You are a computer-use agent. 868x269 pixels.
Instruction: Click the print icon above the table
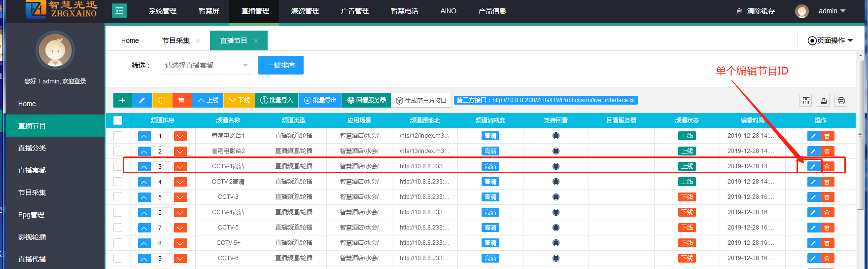(x=841, y=101)
